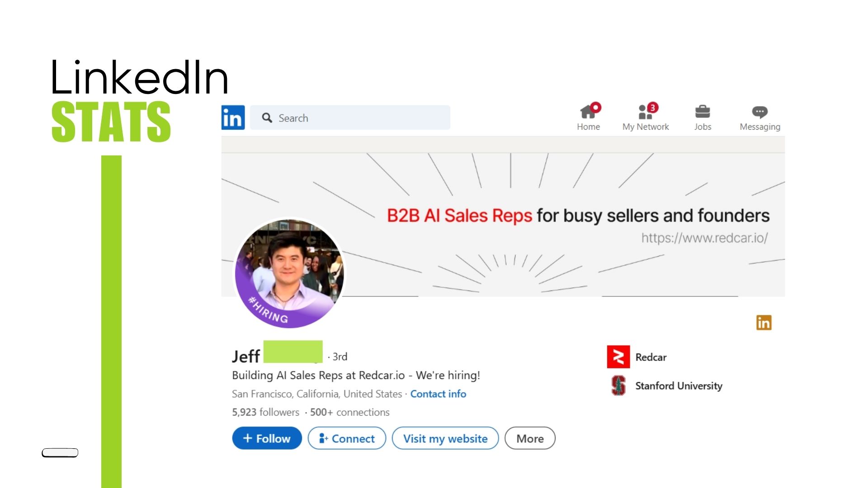The height and width of the screenshot is (488, 868).
Task: Send a Connect request
Action: (347, 438)
